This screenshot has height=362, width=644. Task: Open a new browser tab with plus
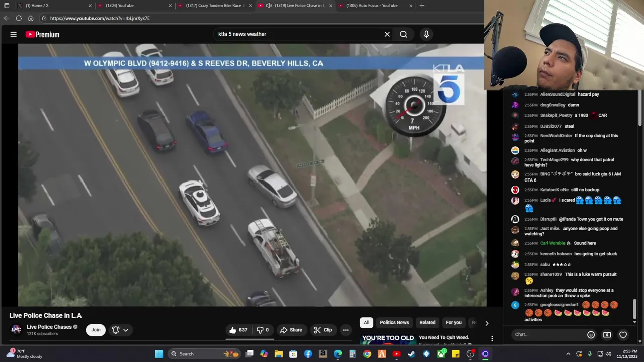coord(422,6)
